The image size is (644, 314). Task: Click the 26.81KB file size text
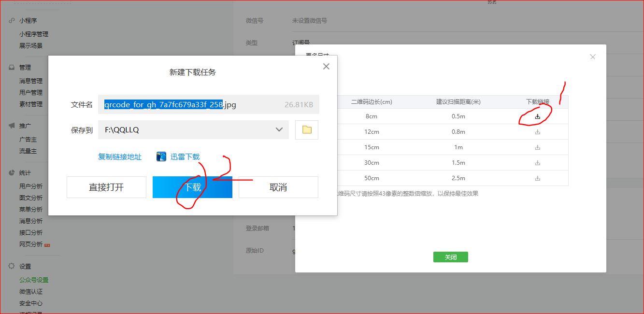pyautogui.click(x=299, y=104)
